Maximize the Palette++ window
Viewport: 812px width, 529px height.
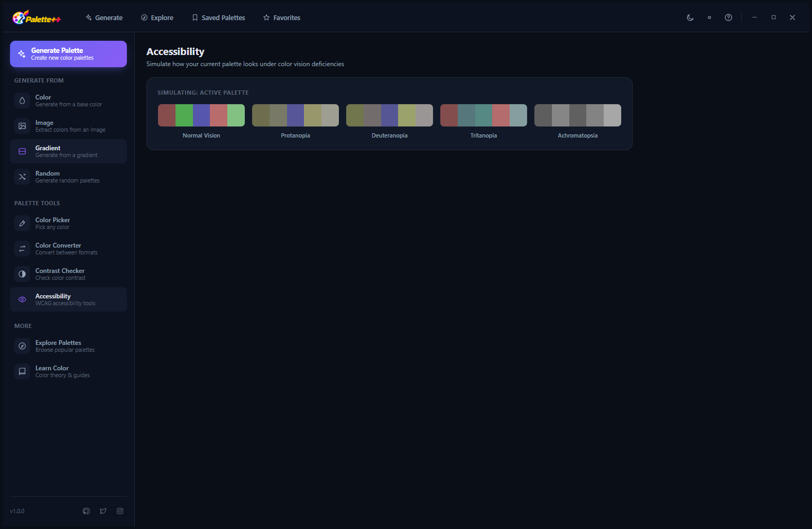click(x=773, y=17)
